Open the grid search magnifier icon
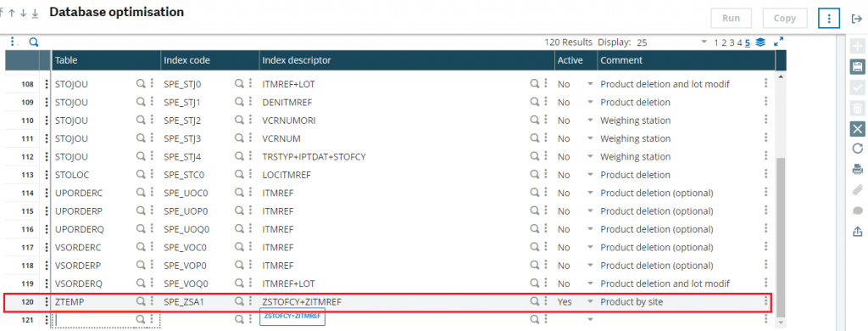The width and height of the screenshot is (868, 331). click(x=33, y=42)
